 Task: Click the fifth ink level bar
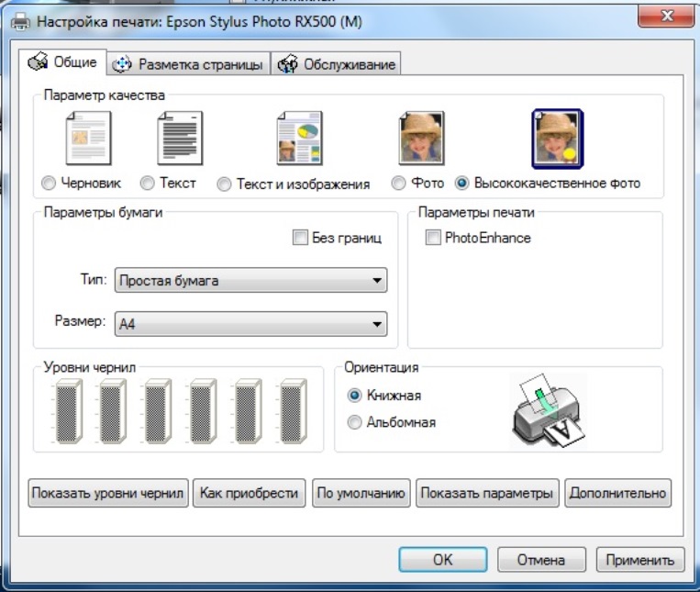coord(249,411)
